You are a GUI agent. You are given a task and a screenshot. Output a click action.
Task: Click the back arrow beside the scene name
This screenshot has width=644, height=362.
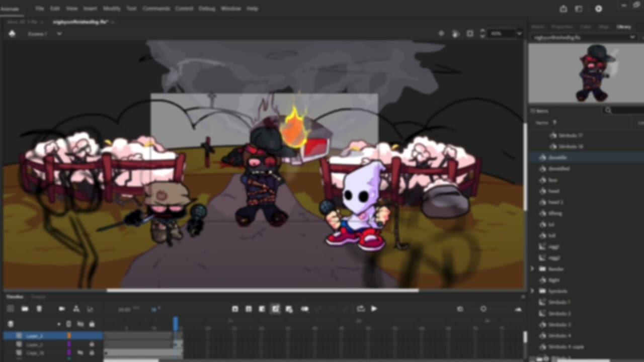point(12,34)
